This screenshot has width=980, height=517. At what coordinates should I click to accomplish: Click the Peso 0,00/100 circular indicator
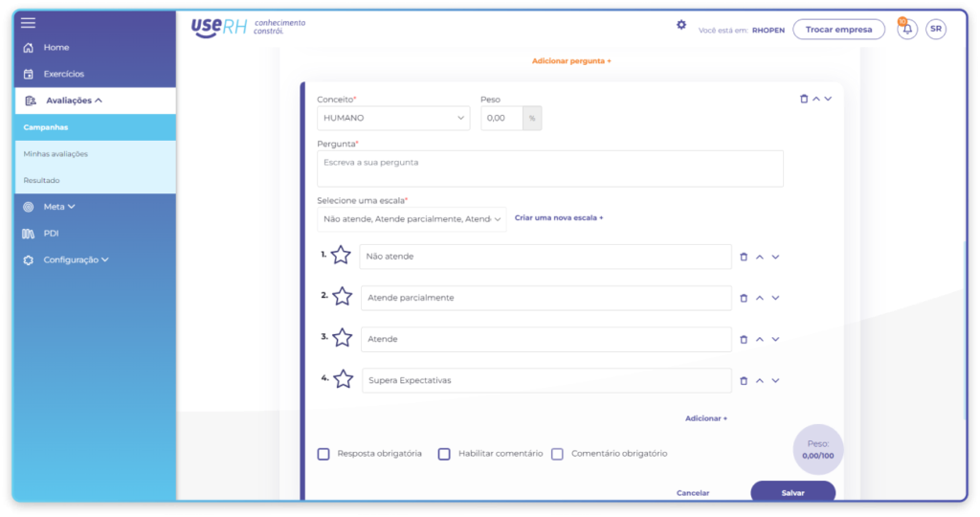pos(818,449)
